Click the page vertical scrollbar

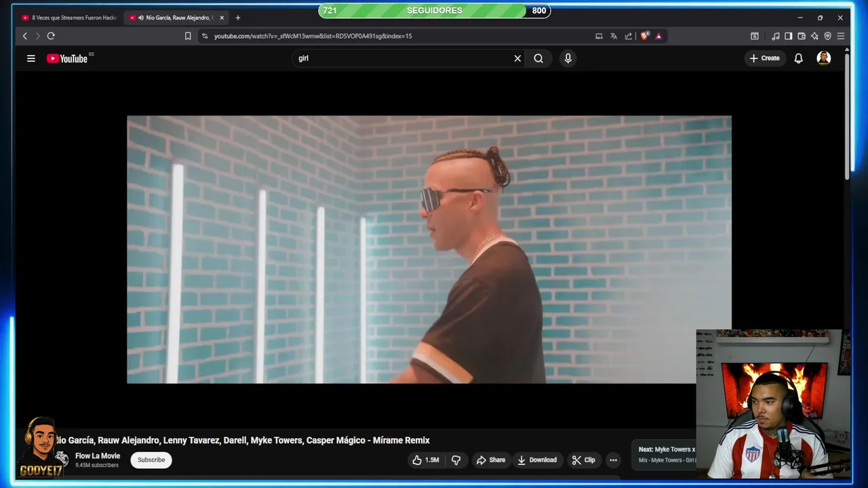coord(846,115)
